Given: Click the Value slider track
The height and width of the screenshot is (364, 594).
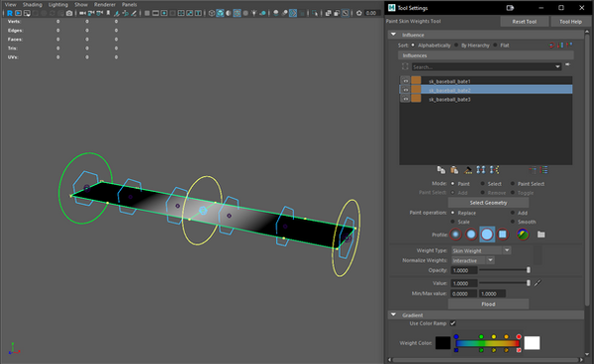Looking at the screenshot, I should click(504, 283).
